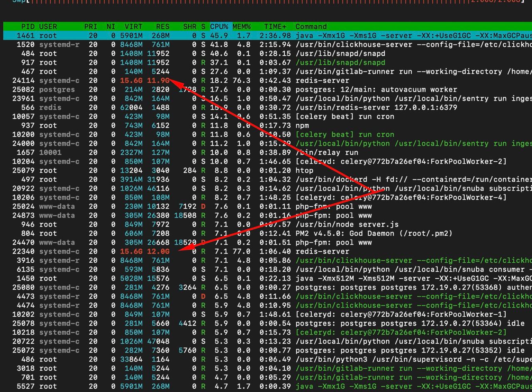Select green celery beat row PID 10200
The image size is (532, 392).
268,135
